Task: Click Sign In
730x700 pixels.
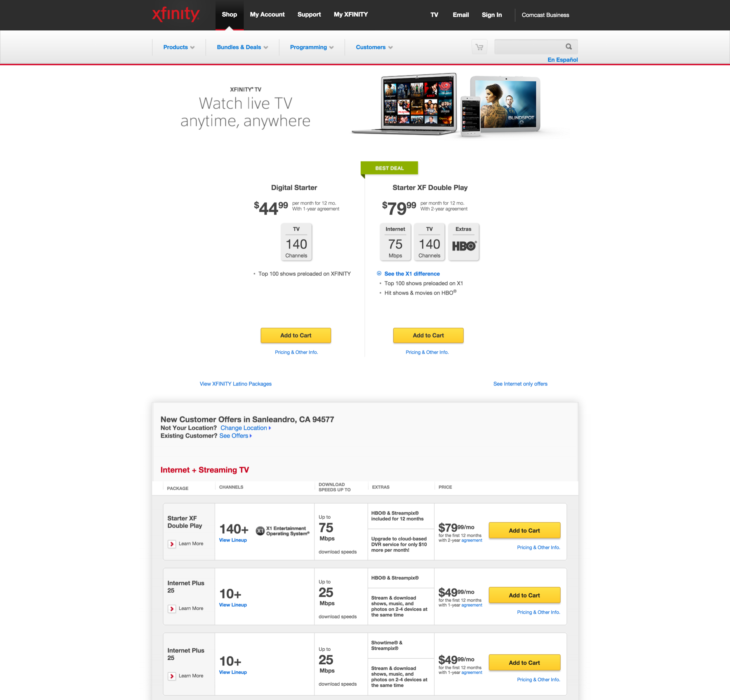Action: 492,15
